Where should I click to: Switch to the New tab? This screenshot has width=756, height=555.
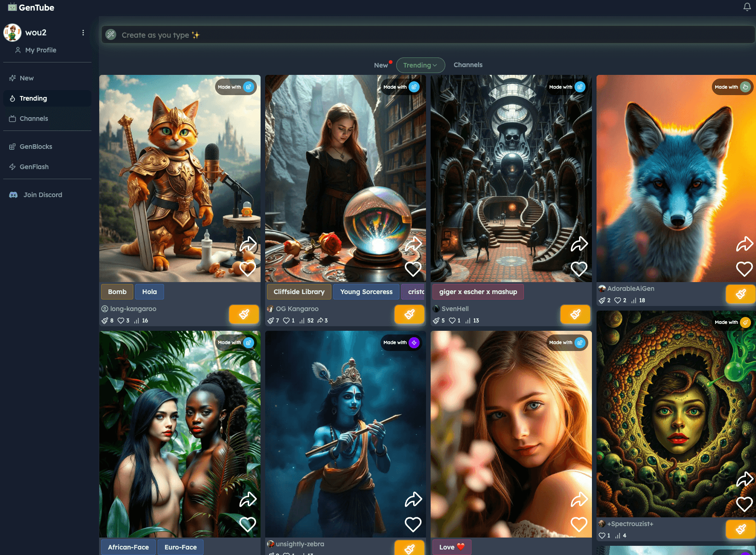[381, 65]
